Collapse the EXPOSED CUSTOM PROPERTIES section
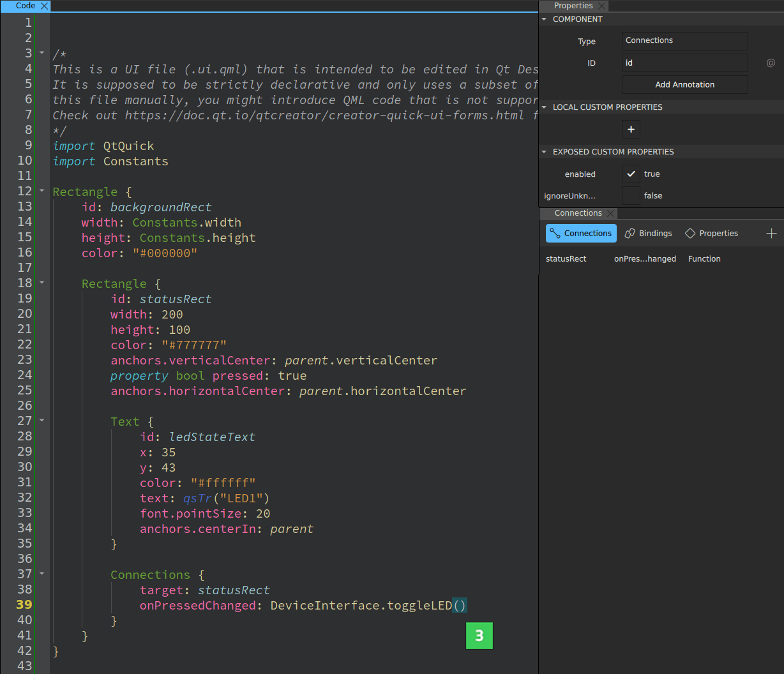Viewport: 784px width, 674px height. [544, 151]
